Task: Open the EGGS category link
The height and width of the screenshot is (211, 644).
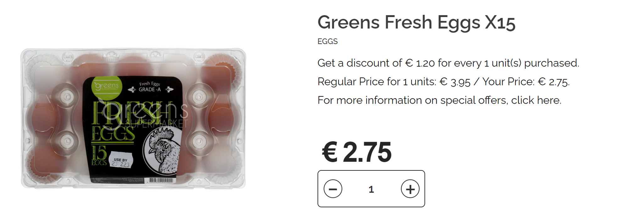Action: (327, 42)
